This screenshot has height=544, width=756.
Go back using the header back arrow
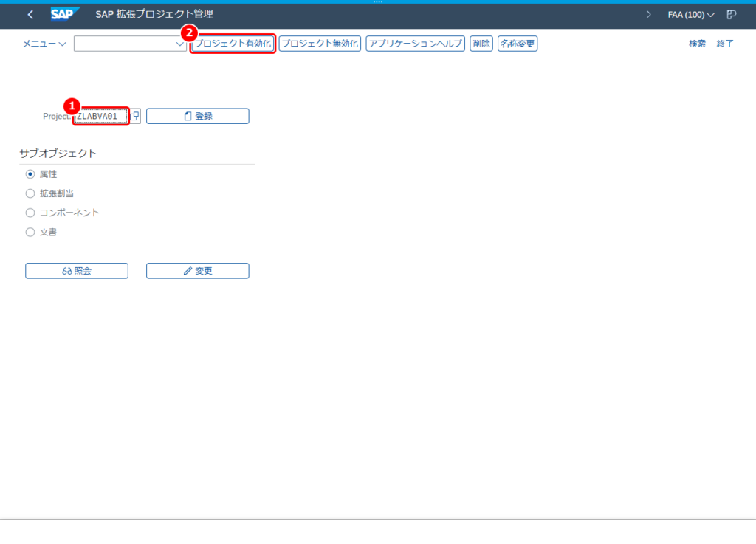(30, 15)
